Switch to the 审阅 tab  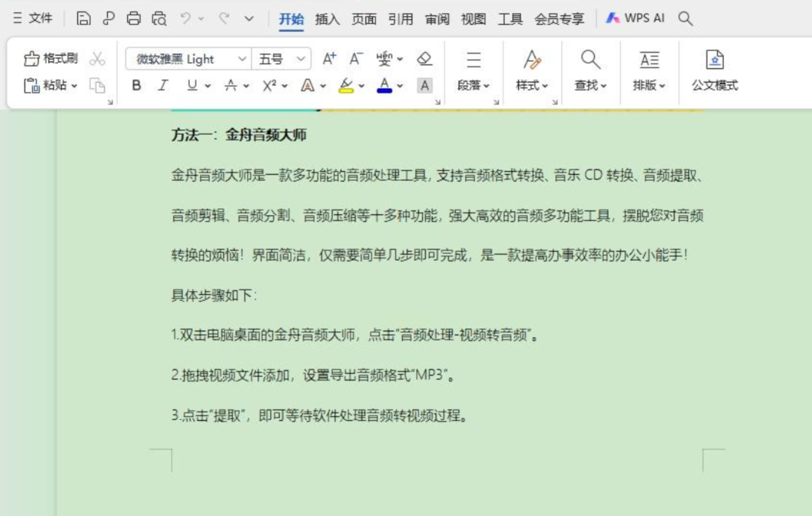(x=437, y=19)
